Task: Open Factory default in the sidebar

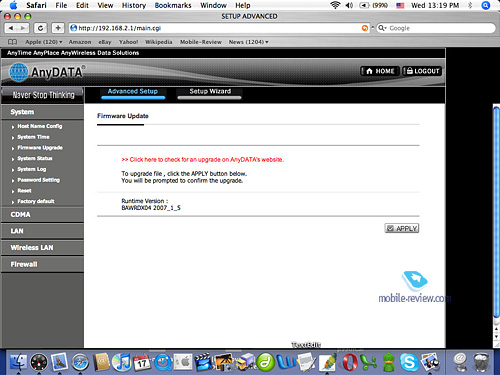Action: [x=36, y=201]
